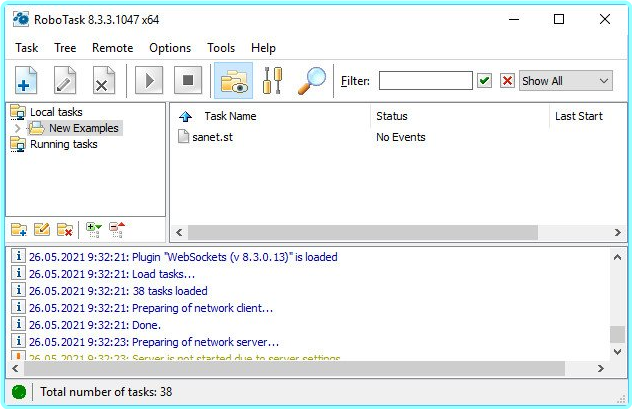The image size is (632, 409).
Task: Open settings via the wrench and screwdriver icon
Action: click(272, 81)
